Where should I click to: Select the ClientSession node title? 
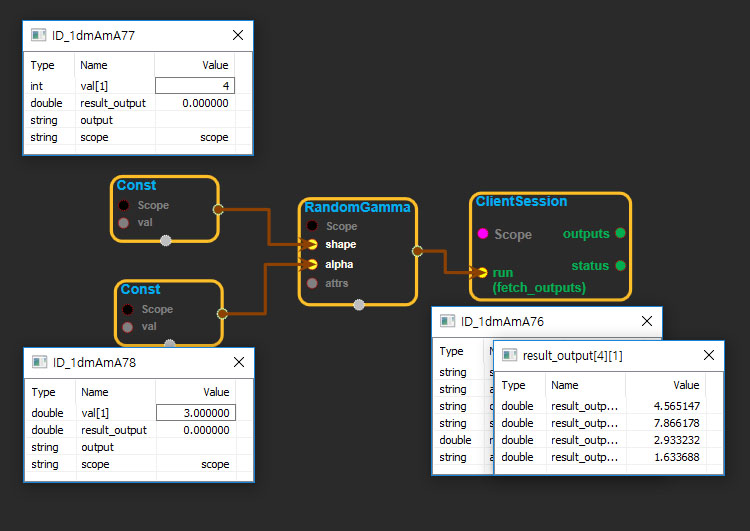tap(521, 201)
